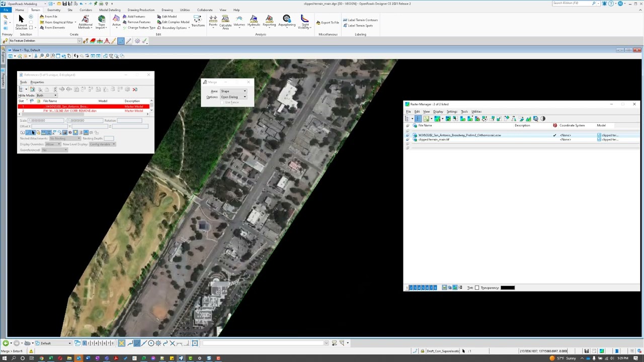Click the Attach raster icon in Raster Manager

[x=427, y=119]
